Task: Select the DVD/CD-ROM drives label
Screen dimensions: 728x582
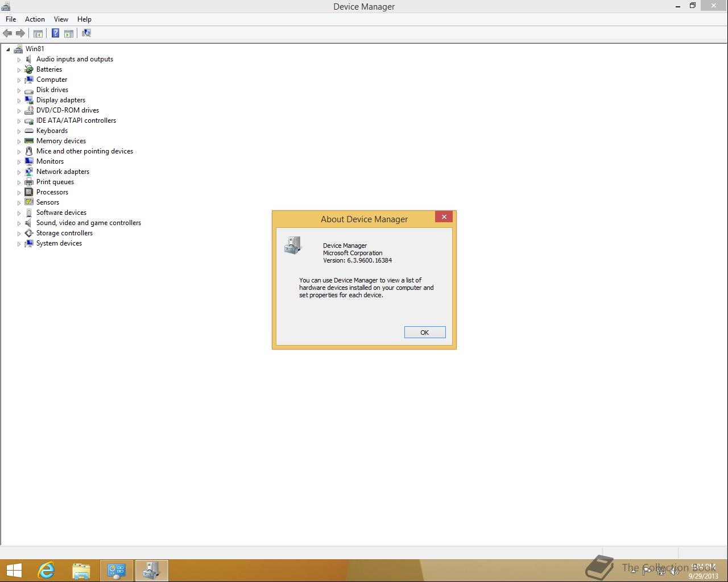Action: tap(68, 110)
